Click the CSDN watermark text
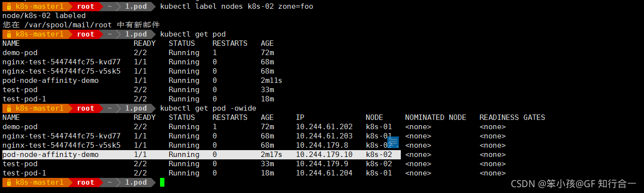 573,184
